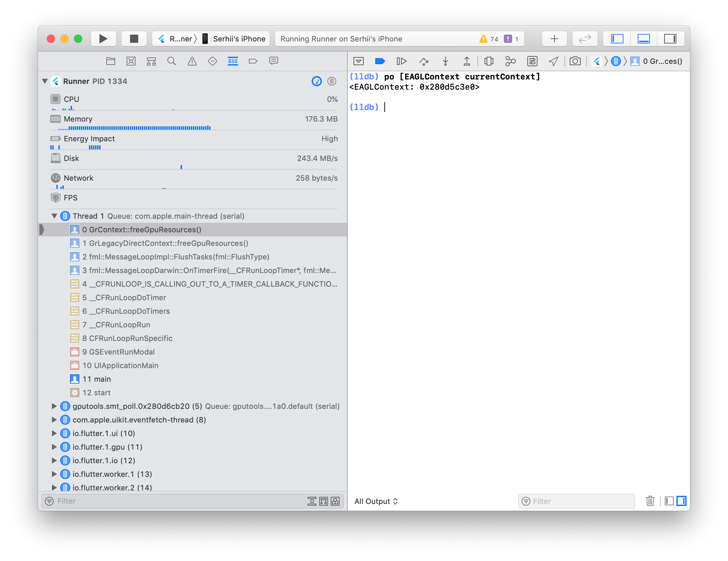
Task: Open the Symbol navigator icon
Action: pos(151,61)
